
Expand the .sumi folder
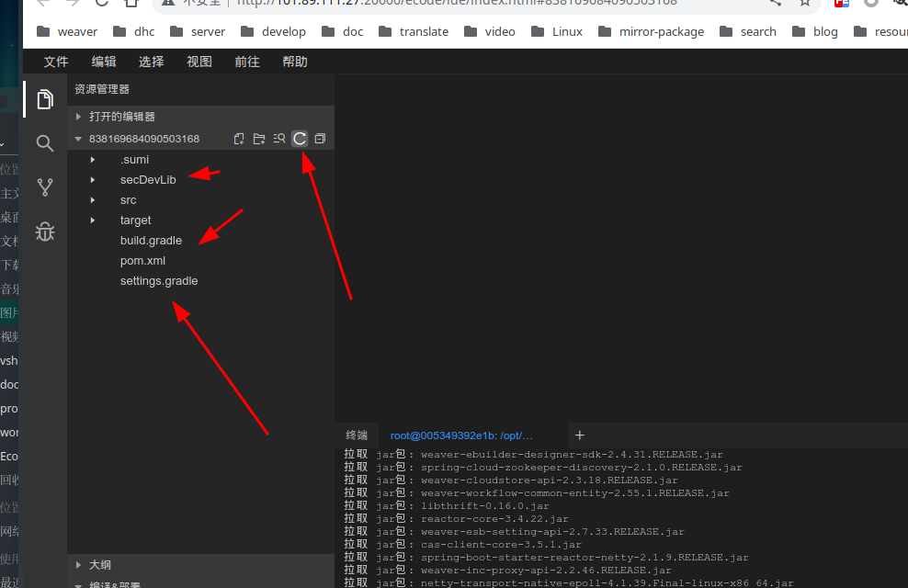click(93, 160)
